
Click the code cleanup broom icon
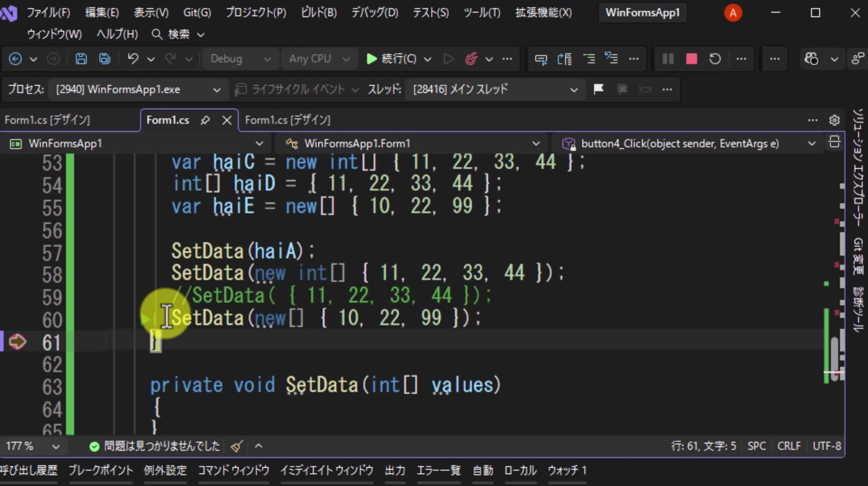point(236,446)
